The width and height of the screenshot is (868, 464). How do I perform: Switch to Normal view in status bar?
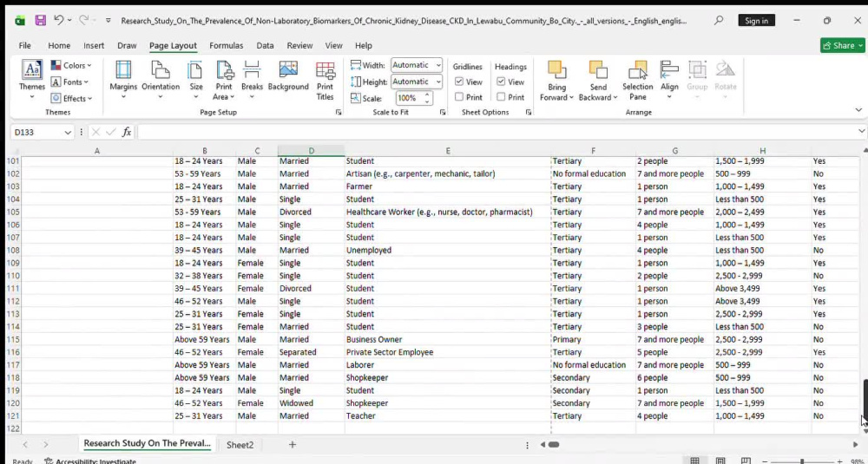click(x=694, y=461)
